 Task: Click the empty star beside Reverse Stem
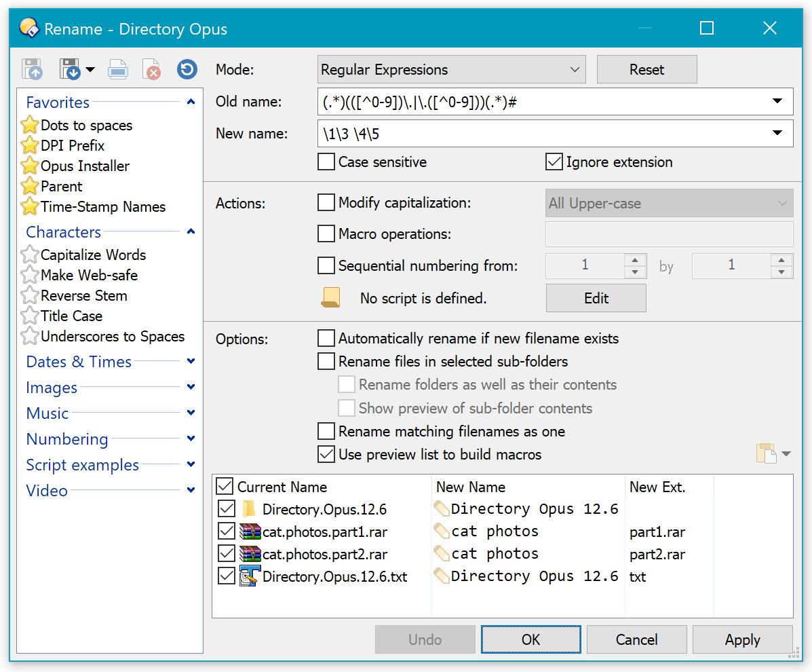[x=30, y=295]
